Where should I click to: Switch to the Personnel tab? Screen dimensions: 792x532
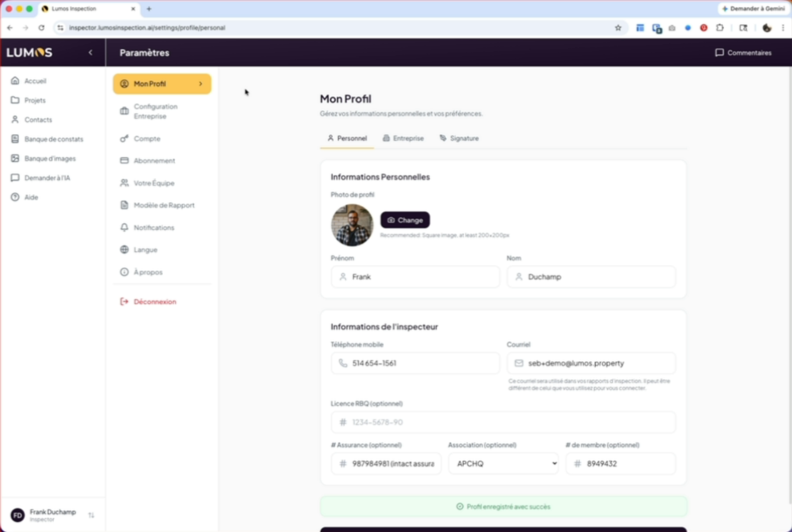[x=347, y=138]
